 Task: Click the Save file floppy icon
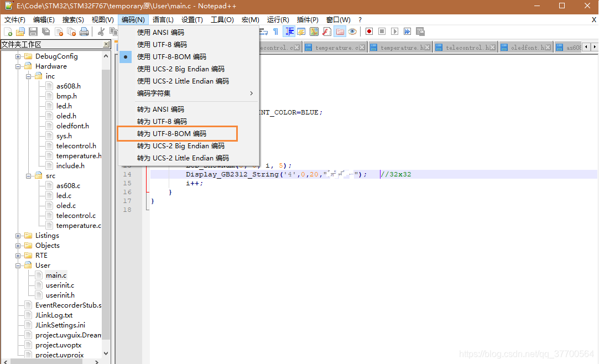coord(33,32)
